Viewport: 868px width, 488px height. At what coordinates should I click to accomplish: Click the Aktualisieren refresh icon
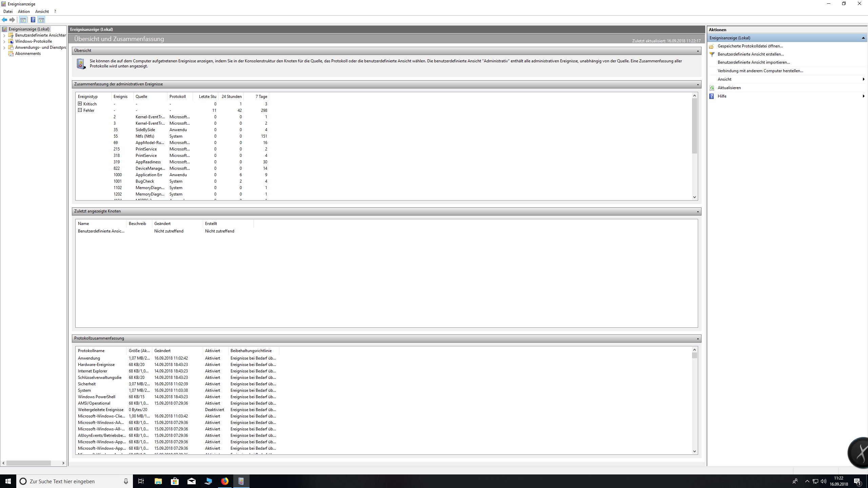[712, 88]
